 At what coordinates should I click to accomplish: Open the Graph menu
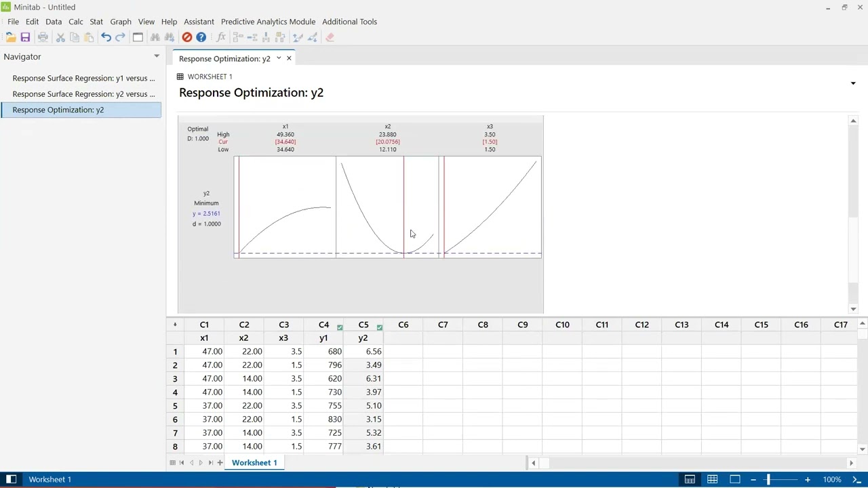click(x=121, y=22)
